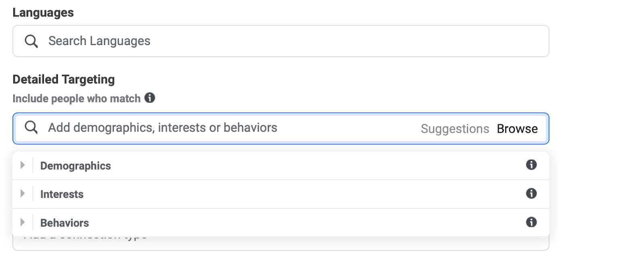The height and width of the screenshot is (266, 644).
Task: Click the Include people who match label
Action: coord(76,99)
